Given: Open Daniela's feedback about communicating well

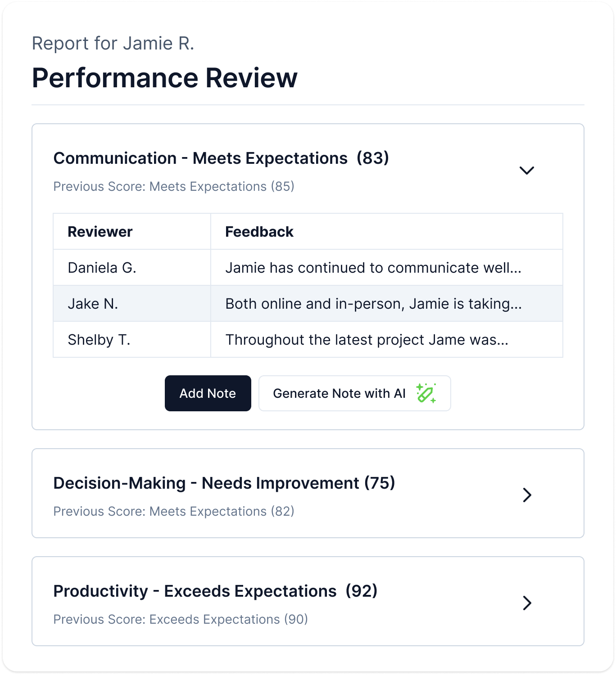Looking at the screenshot, I should point(373,268).
